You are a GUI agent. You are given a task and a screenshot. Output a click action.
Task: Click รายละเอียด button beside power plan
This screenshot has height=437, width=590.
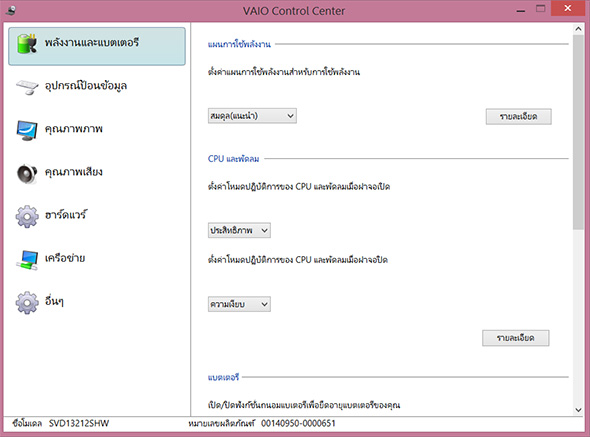[x=519, y=117]
